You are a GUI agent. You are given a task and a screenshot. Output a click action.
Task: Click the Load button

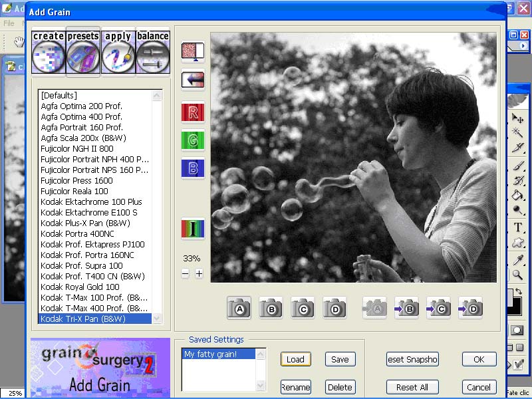(295, 359)
